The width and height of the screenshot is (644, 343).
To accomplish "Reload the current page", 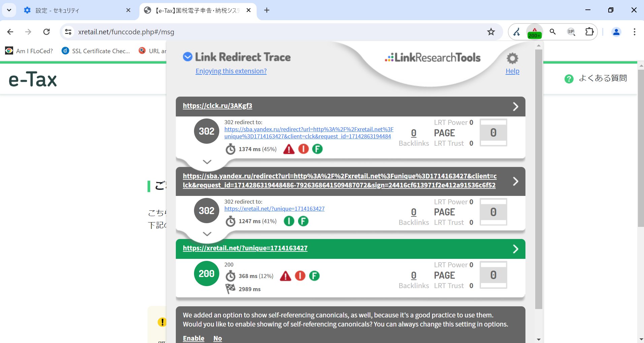I will coord(46,32).
